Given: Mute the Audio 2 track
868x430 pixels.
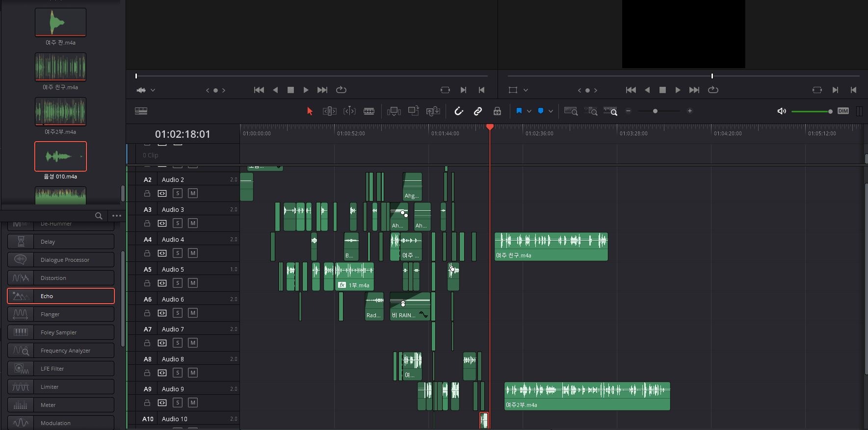Looking at the screenshot, I should (193, 194).
